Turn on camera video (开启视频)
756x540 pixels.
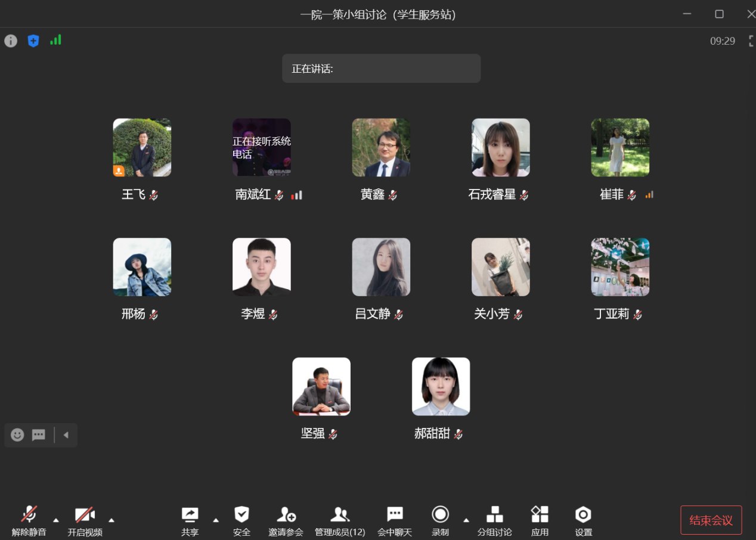pyautogui.click(x=85, y=515)
